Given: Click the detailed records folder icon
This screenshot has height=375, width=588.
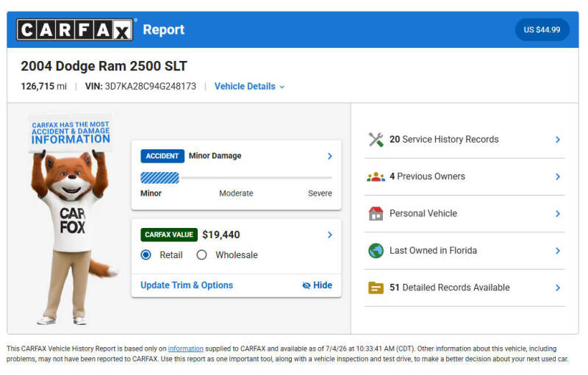Looking at the screenshot, I should tap(376, 288).
